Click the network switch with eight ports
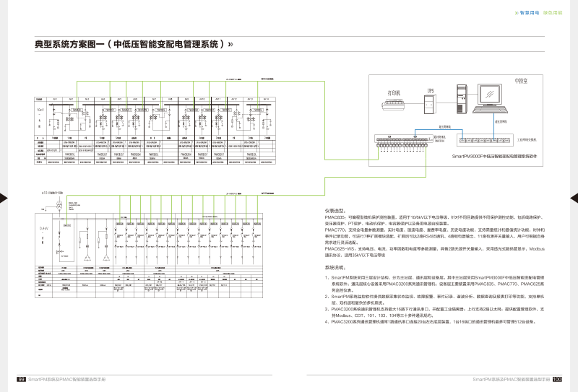 point(484,139)
